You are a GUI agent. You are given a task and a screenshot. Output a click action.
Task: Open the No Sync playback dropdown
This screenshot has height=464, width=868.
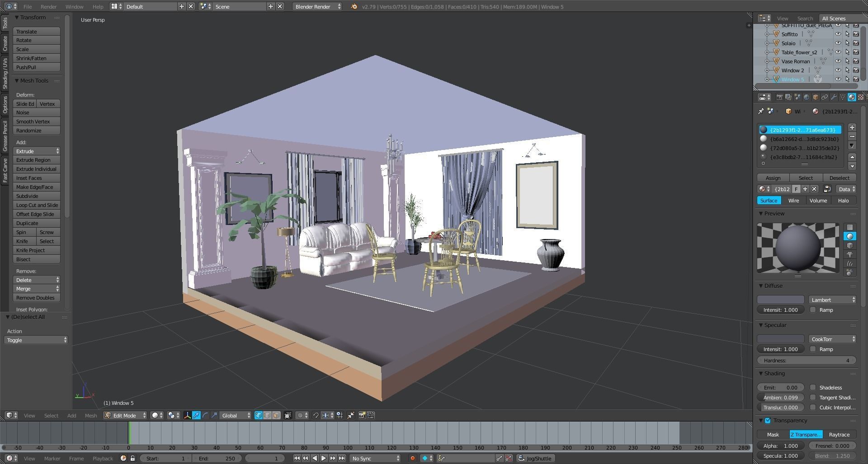[x=375, y=458]
